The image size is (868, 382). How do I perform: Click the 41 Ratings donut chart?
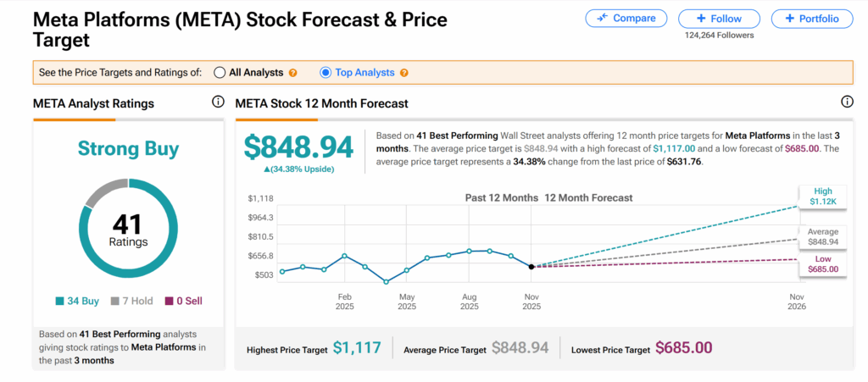coord(128,229)
